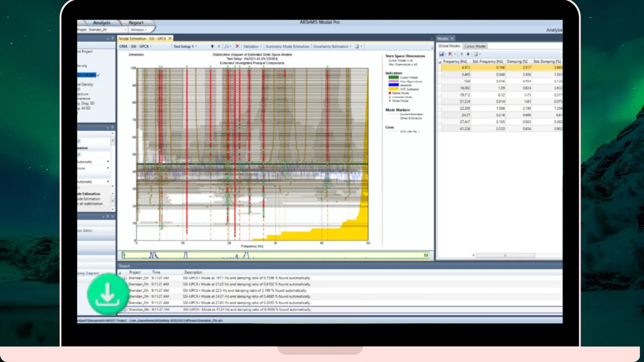The height and width of the screenshot is (362, 644).
Task: Select the 4.973 Hz mode row
Action: [x=500, y=67]
